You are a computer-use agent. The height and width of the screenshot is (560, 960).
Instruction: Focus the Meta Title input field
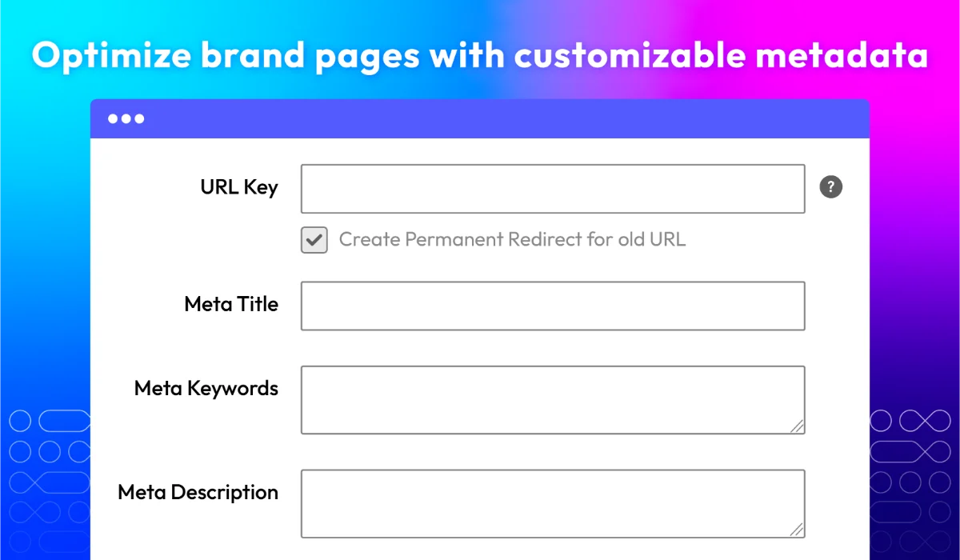point(553,306)
